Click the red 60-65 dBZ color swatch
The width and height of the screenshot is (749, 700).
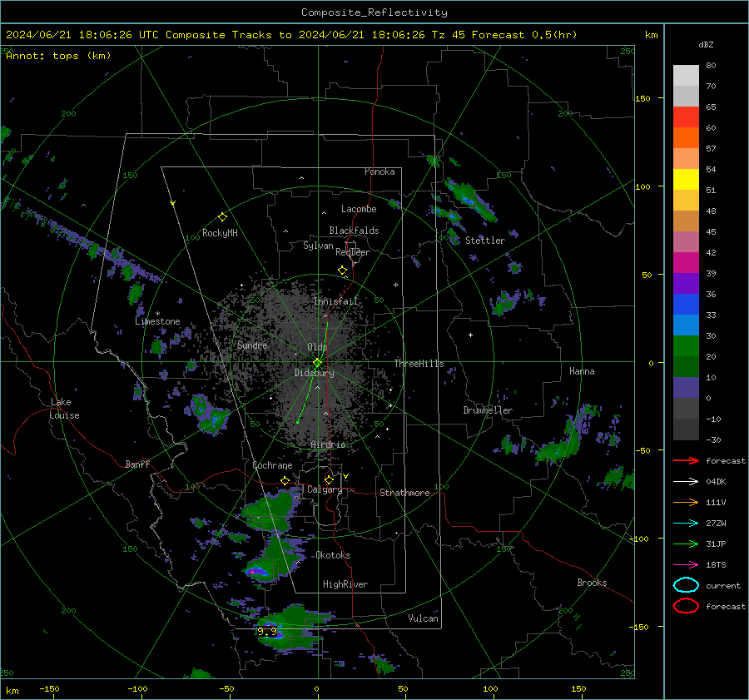click(686, 117)
